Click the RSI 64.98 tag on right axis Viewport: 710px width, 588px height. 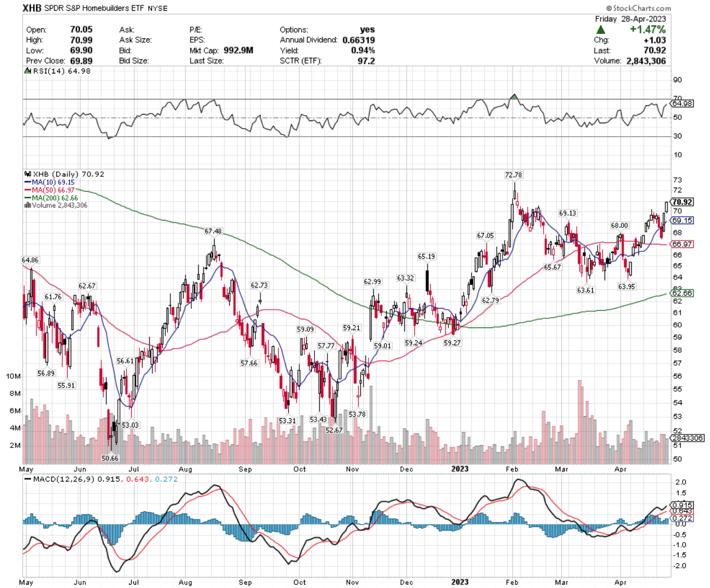[x=682, y=103]
